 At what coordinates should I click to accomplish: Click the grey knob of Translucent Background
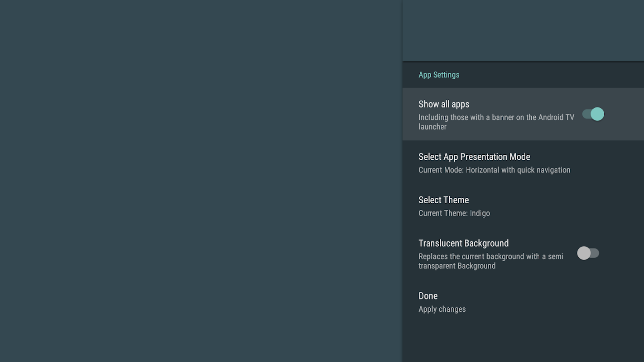click(584, 253)
